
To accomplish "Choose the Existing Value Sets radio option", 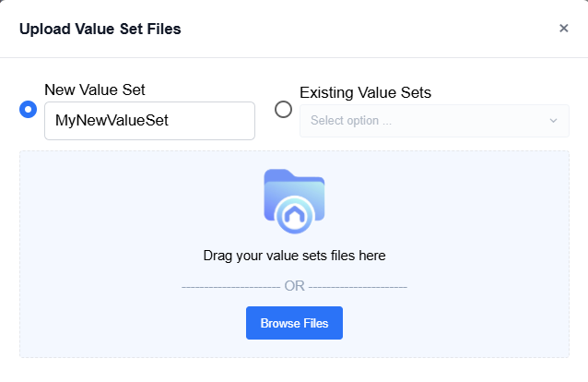I will pos(283,109).
